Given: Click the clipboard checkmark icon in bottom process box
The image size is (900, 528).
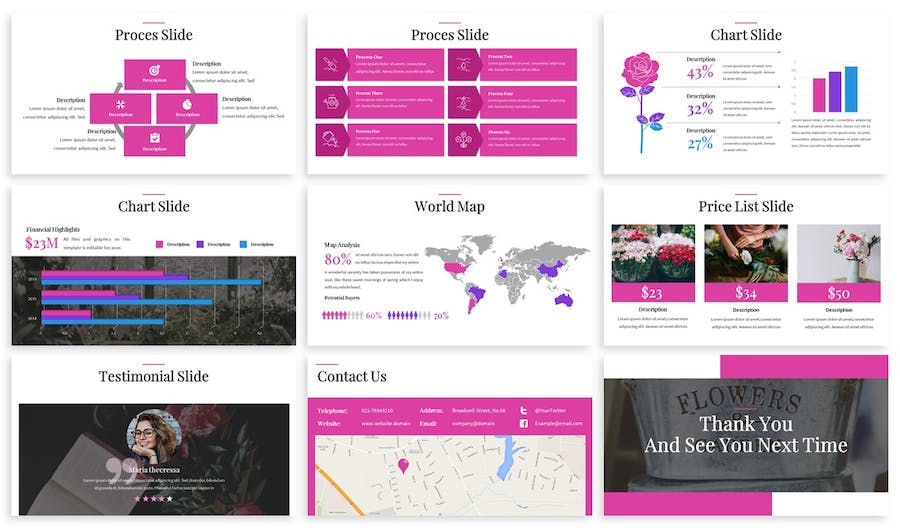Looking at the screenshot, I should pos(154,137).
